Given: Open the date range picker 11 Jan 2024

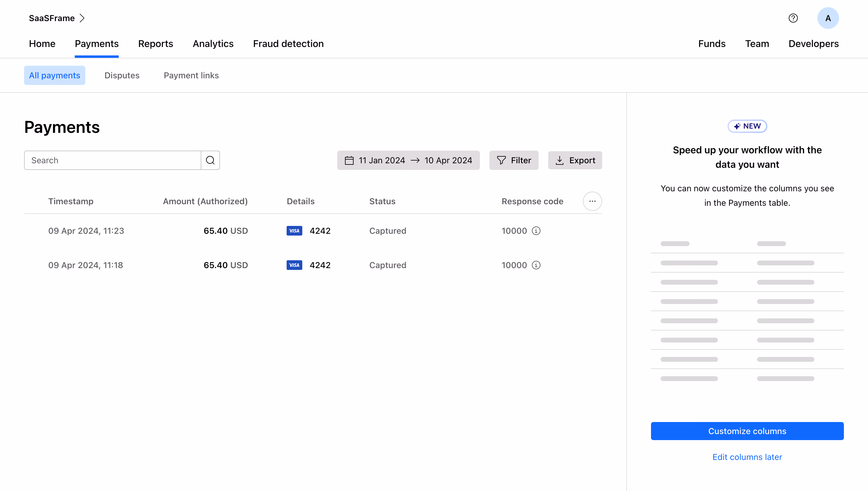Looking at the screenshot, I should click(408, 160).
